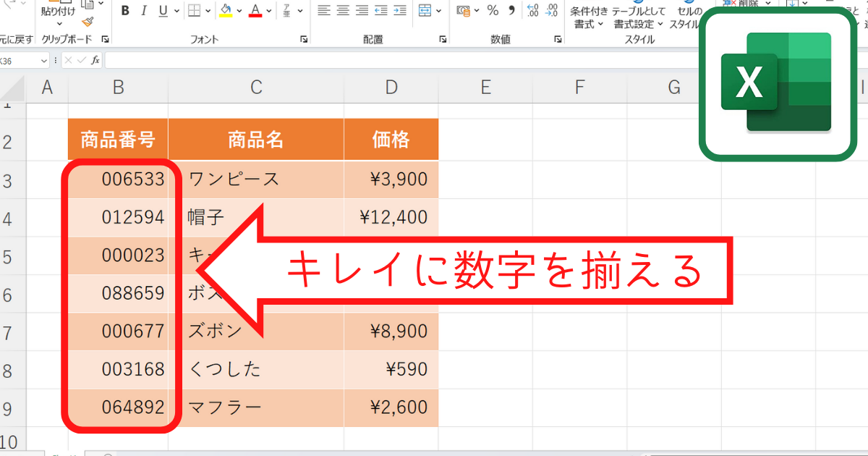Toggle bold formatting
This screenshot has width=868, height=456.
click(124, 12)
